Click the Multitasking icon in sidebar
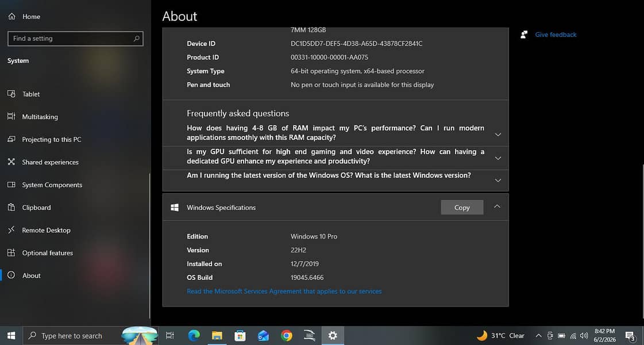644x345 pixels. [11, 116]
